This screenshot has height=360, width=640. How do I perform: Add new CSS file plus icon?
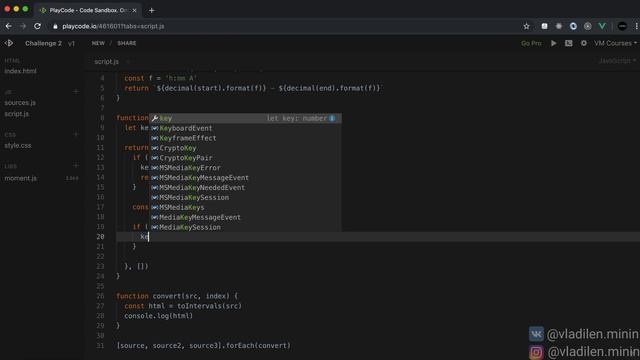pos(76,134)
